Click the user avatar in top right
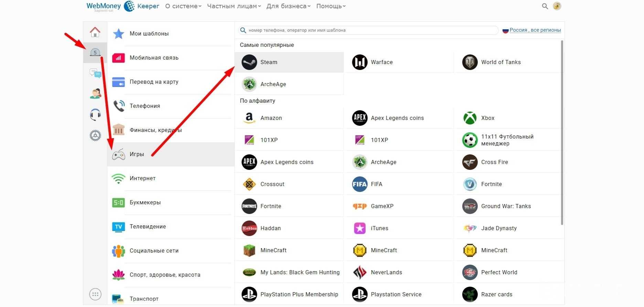Screen dimensions: 644x307 point(557,6)
